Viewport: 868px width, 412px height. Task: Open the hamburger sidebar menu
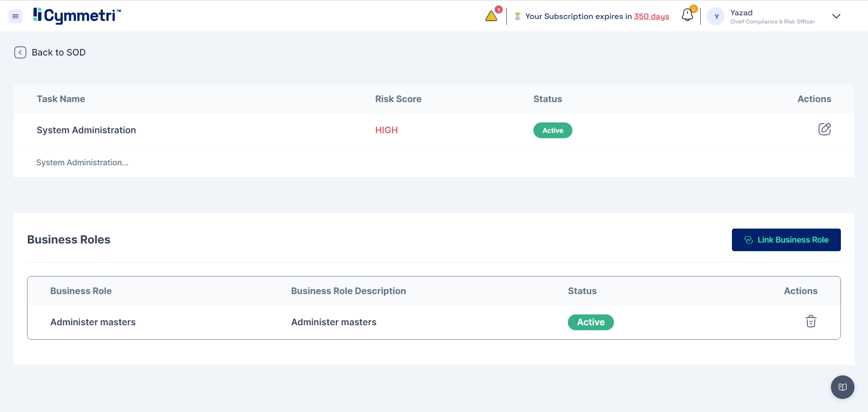[15, 16]
